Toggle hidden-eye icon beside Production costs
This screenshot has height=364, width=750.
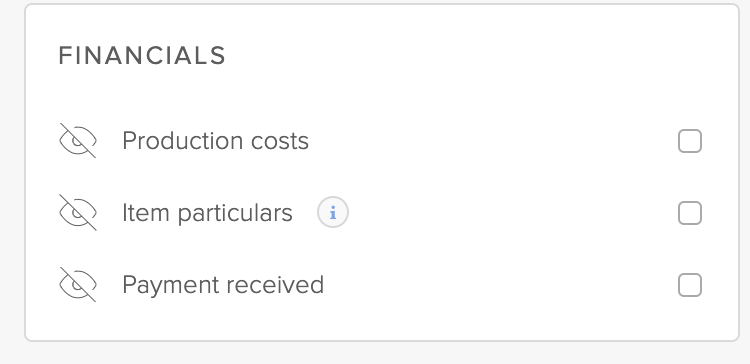(77, 141)
